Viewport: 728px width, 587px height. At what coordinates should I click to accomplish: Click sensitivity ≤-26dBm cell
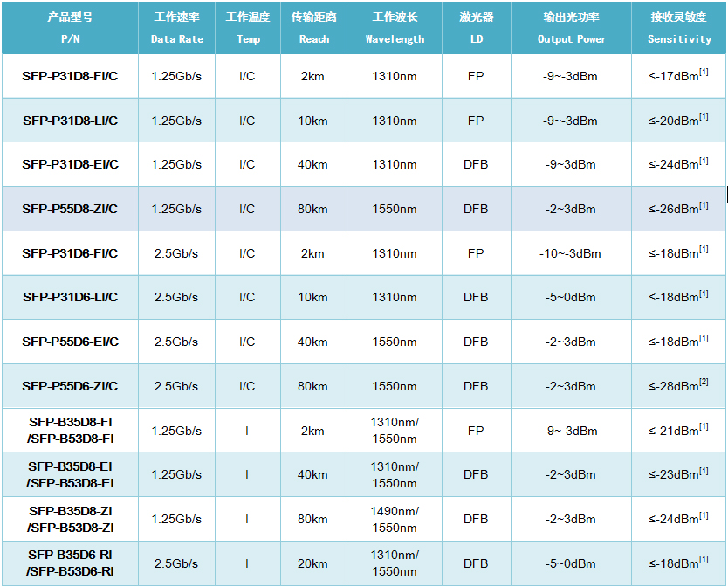[x=679, y=208]
